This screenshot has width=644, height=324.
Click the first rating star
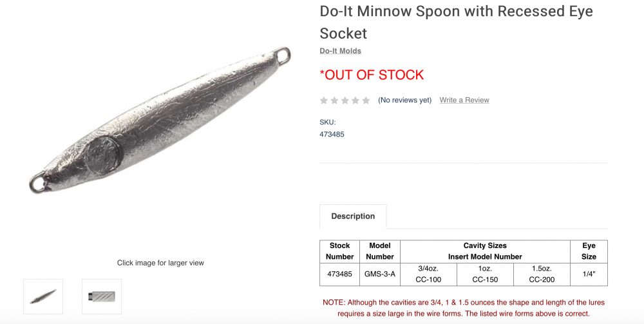coord(324,100)
